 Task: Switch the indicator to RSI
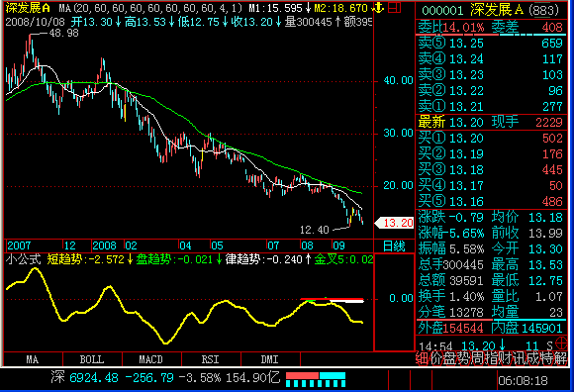pos(211,359)
